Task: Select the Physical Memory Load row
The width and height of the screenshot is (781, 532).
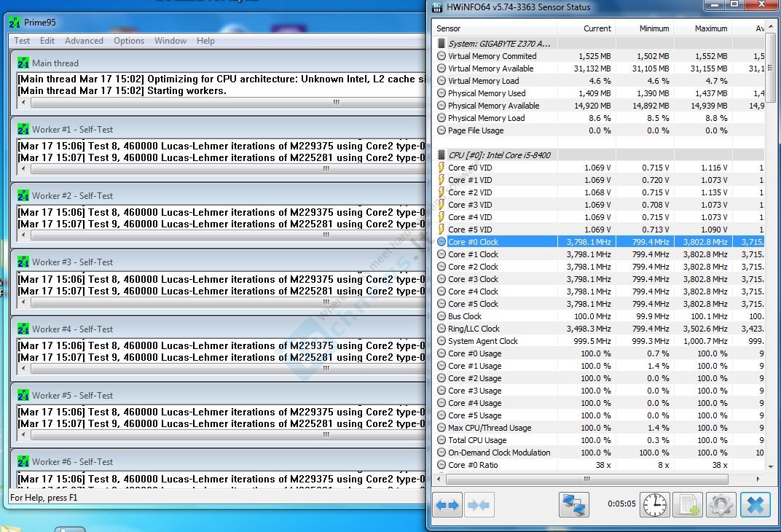Action: tap(598, 118)
